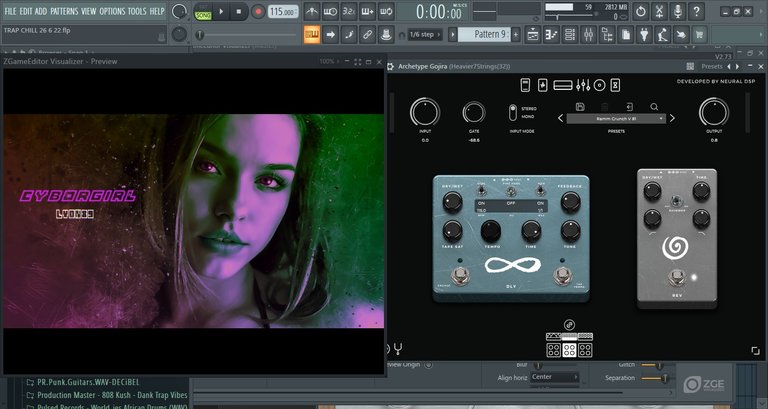Toggle the 3-2-1 recording countdown

[349, 11]
